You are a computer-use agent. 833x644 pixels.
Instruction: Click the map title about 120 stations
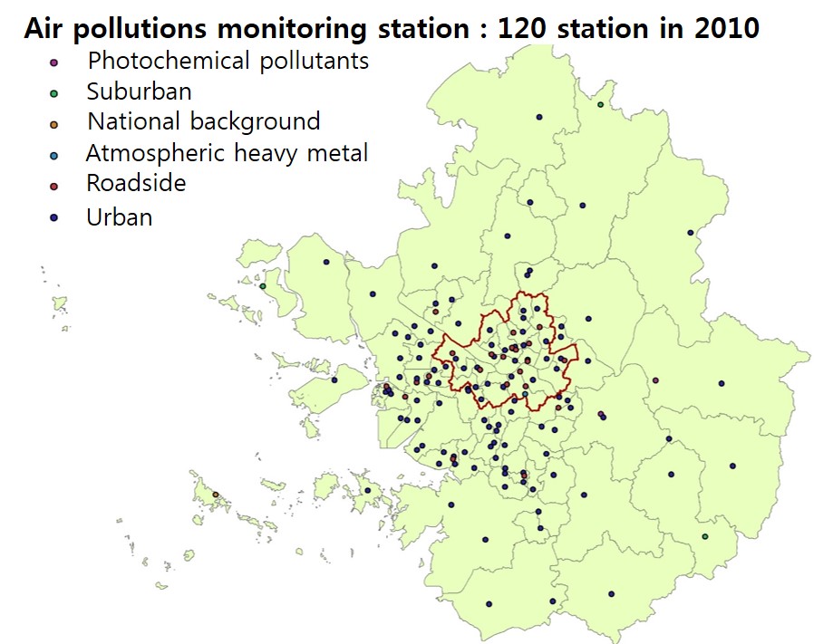(x=391, y=28)
